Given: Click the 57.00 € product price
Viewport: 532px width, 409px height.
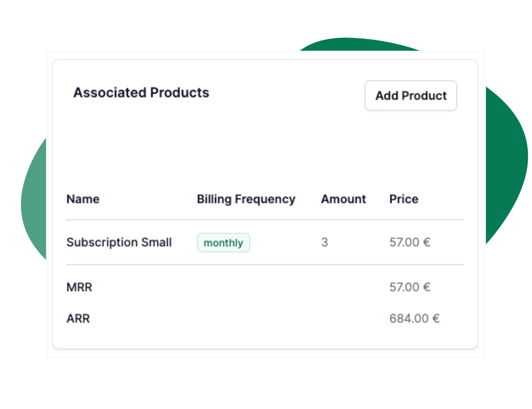Looking at the screenshot, I should (x=410, y=243).
